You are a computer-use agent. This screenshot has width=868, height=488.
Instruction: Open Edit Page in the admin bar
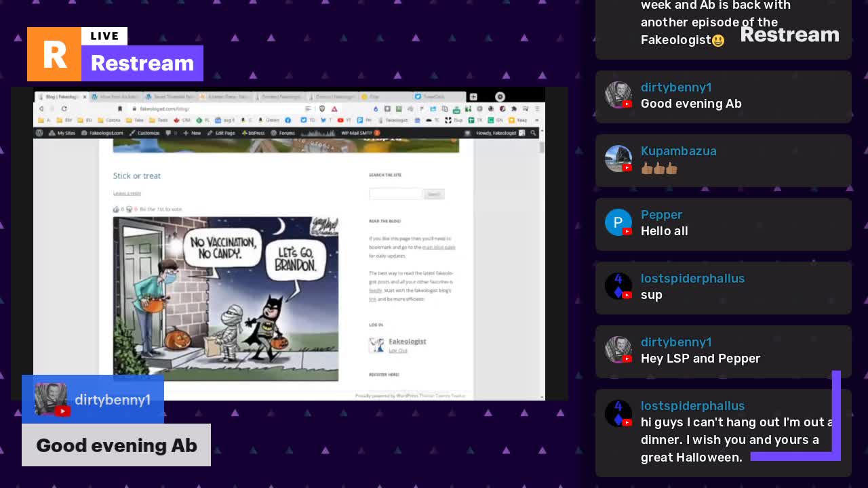click(221, 133)
